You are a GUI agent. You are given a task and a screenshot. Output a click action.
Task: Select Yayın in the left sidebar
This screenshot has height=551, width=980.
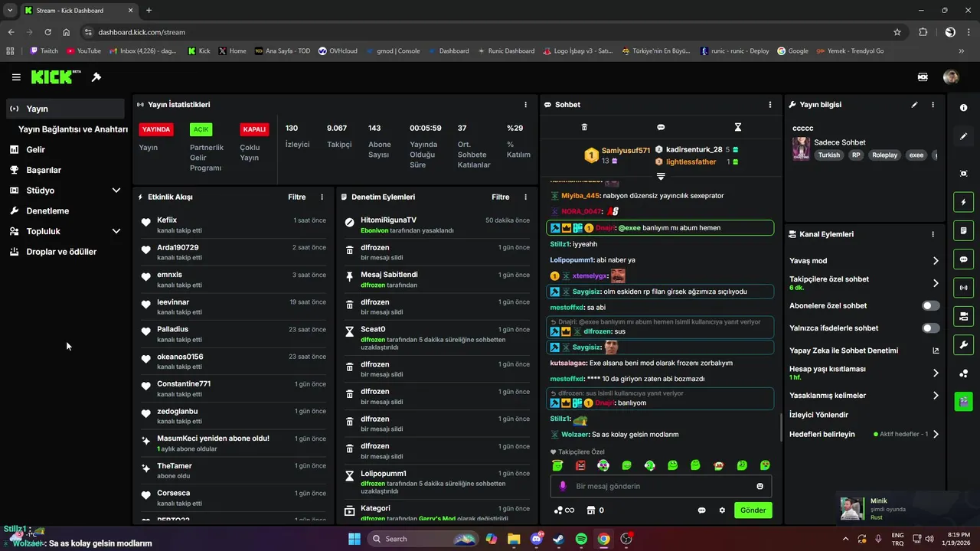[65, 109]
